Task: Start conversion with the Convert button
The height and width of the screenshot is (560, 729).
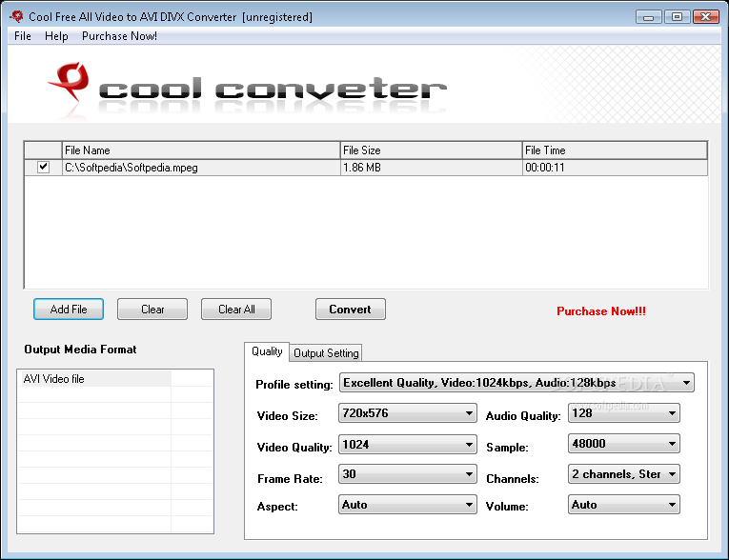Action: [350, 309]
